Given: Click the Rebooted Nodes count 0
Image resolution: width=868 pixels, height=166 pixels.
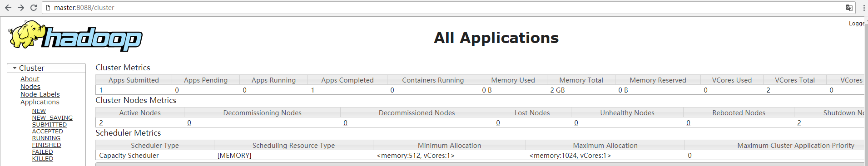Looking at the screenshot, I should 689,123.
